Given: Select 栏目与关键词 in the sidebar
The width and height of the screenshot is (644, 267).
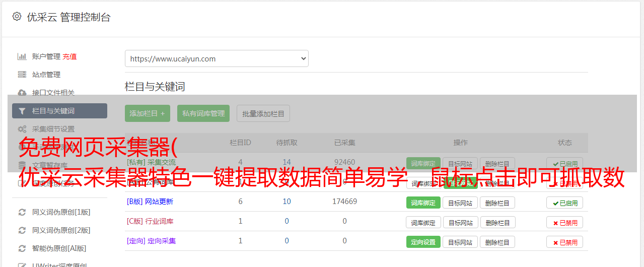Looking at the screenshot, I should [59, 111].
